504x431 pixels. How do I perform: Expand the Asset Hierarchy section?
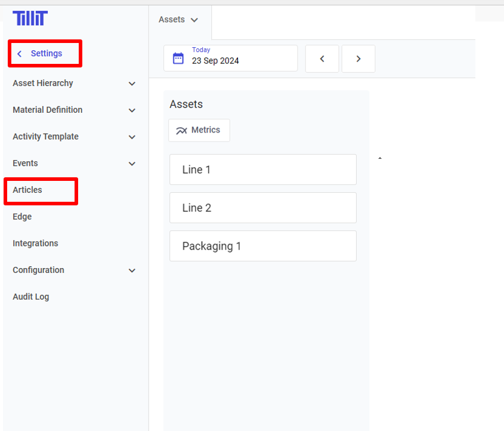coord(132,84)
